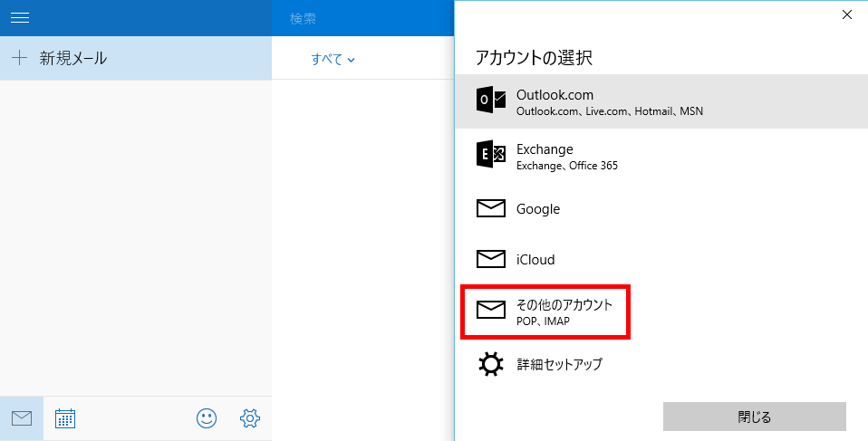Click the Outlook logo icon

[x=491, y=101]
